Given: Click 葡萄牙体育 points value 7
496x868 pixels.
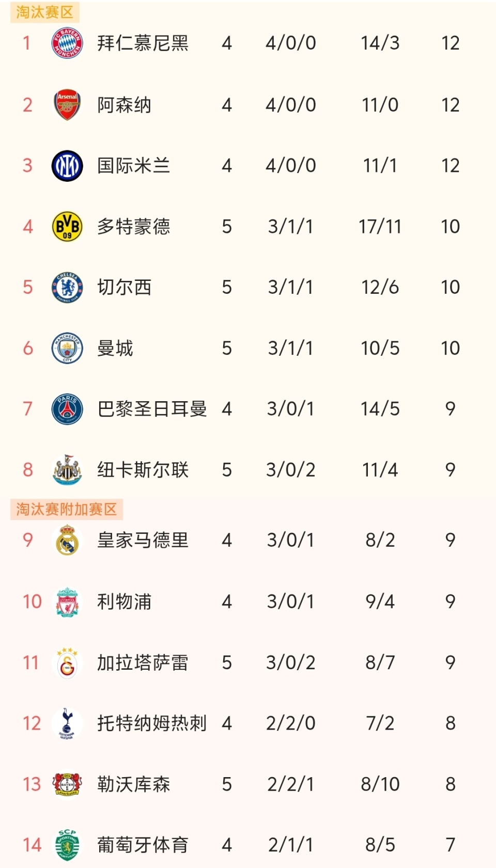Looking at the screenshot, I should pos(450,845).
